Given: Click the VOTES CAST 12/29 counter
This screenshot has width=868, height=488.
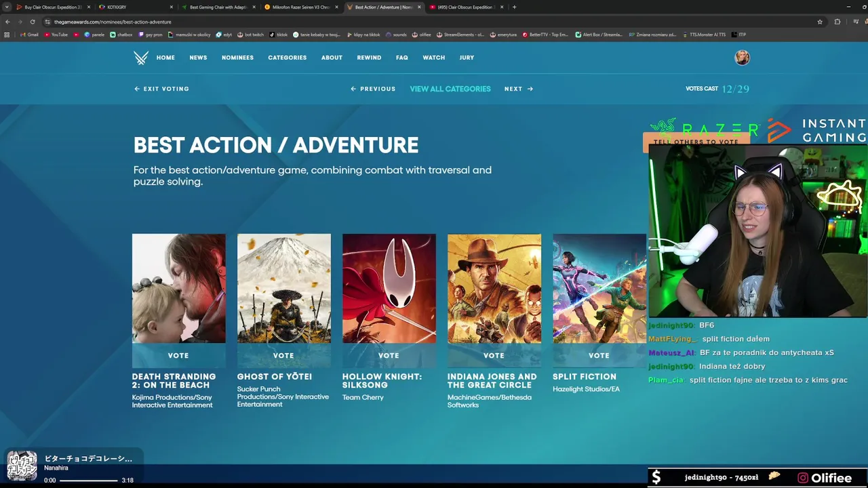Looking at the screenshot, I should pos(717,89).
